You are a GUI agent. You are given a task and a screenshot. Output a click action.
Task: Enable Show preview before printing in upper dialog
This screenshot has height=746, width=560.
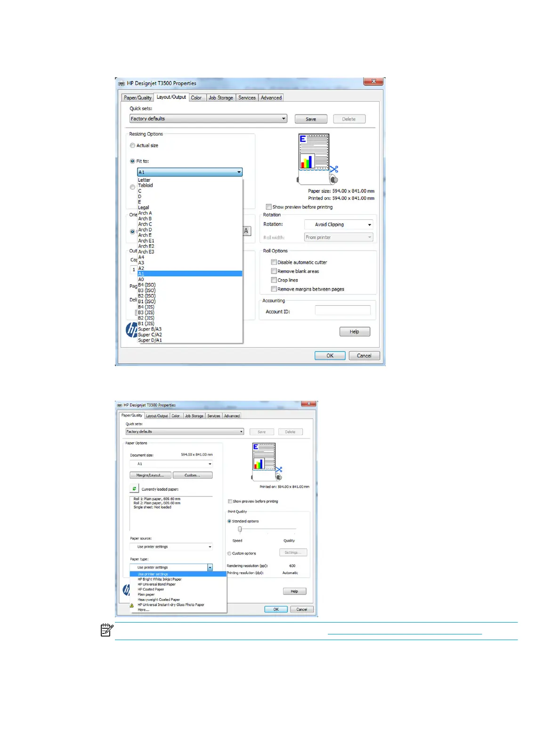point(268,207)
